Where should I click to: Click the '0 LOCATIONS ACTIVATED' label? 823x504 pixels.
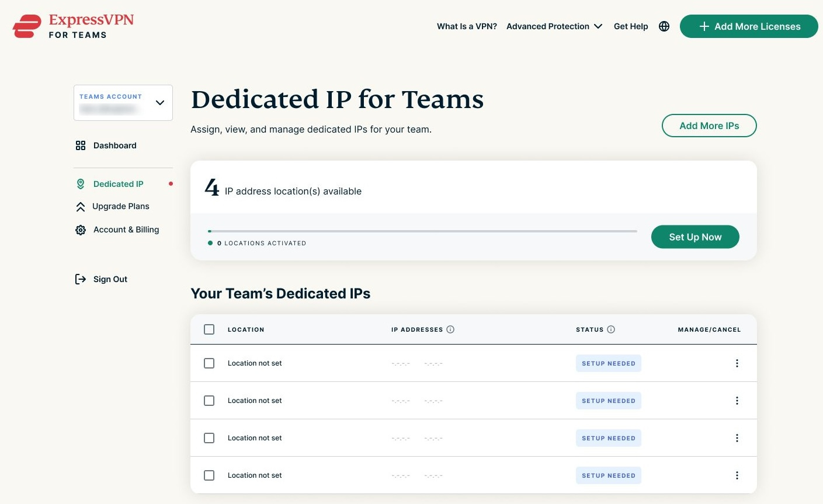(x=262, y=243)
